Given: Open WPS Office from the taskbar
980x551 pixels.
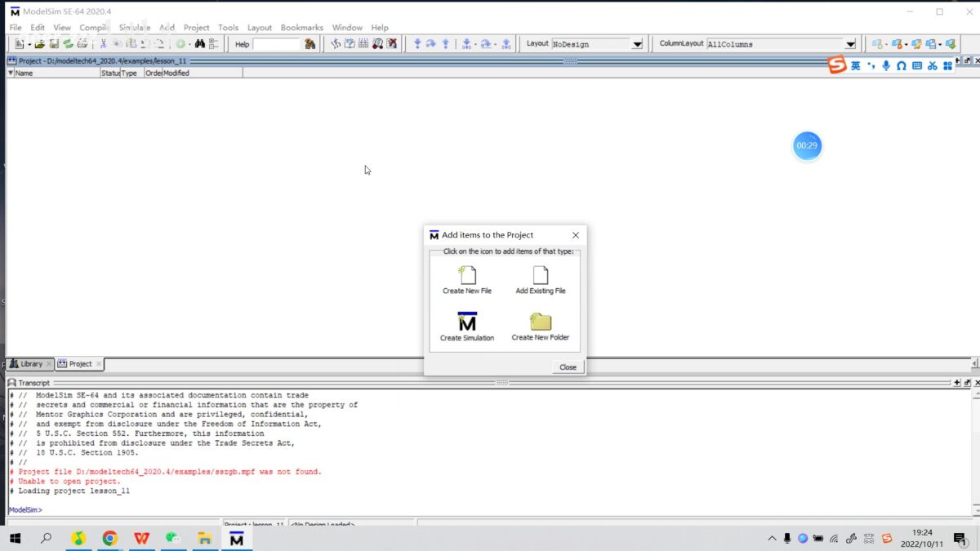Looking at the screenshot, I should [141, 538].
